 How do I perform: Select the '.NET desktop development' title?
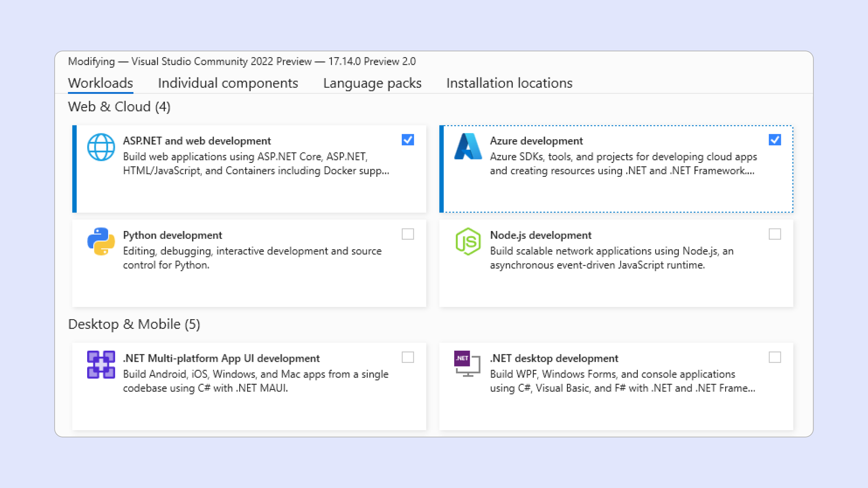(x=554, y=358)
